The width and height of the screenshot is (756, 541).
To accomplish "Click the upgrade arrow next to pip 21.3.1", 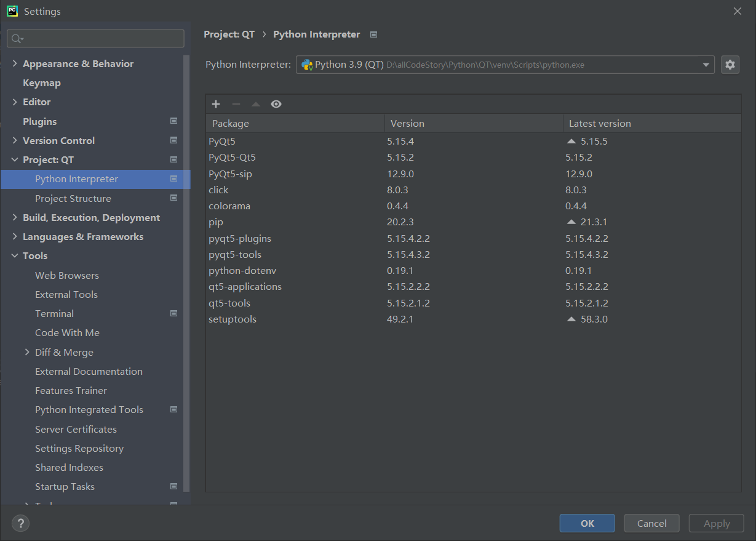I will pos(571,222).
